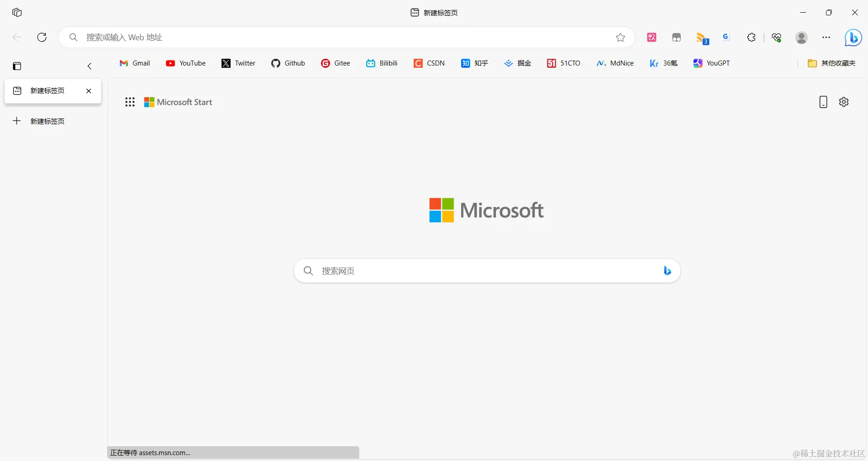Open the mobile phone icon on page
Image resolution: width=868 pixels, height=461 pixels.
click(x=823, y=102)
